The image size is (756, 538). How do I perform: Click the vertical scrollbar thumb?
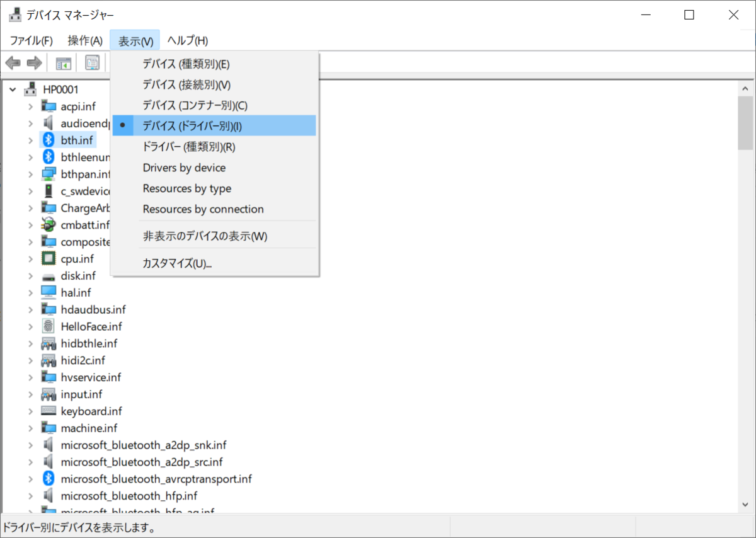tap(745, 123)
